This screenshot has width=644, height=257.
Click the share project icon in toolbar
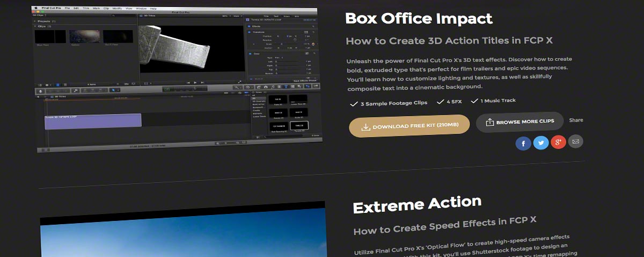click(316, 86)
